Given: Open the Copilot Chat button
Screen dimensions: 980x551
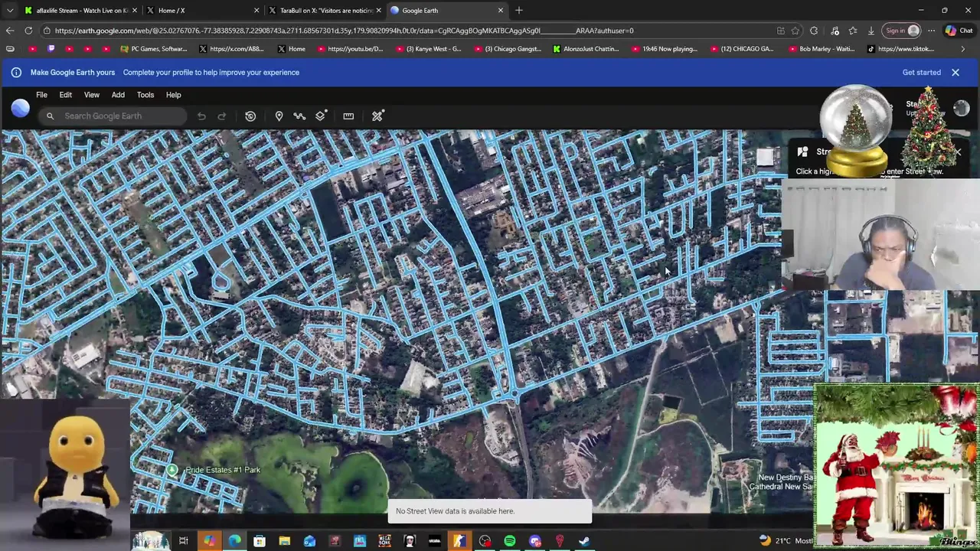Looking at the screenshot, I should click(x=960, y=31).
